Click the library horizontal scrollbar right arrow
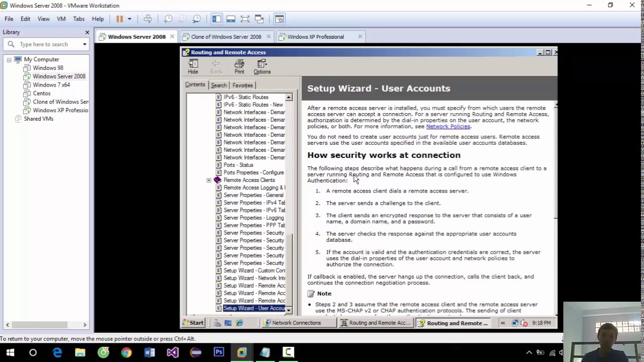 click(85, 325)
